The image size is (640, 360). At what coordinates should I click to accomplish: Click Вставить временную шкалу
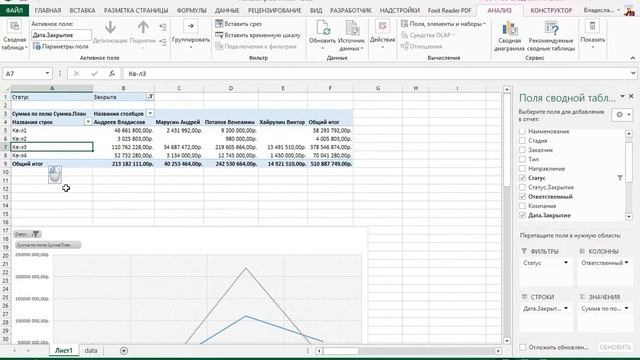pyautogui.click(x=258, y=35)
